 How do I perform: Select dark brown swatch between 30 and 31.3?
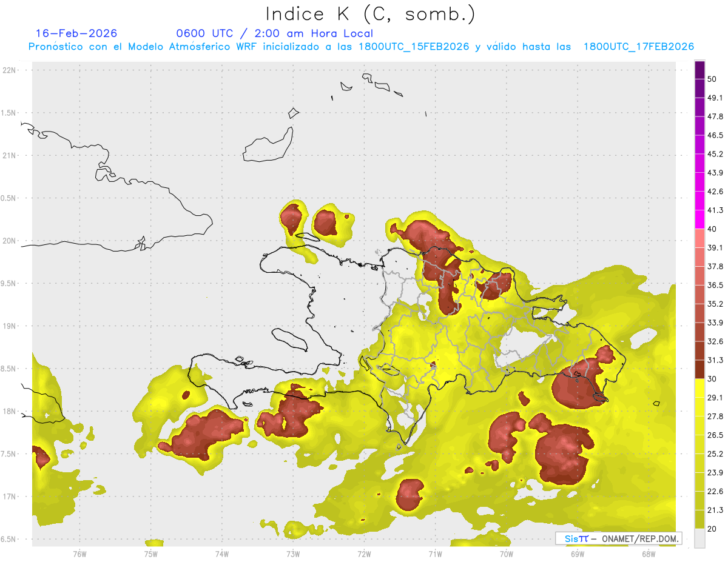click(699, 369)
